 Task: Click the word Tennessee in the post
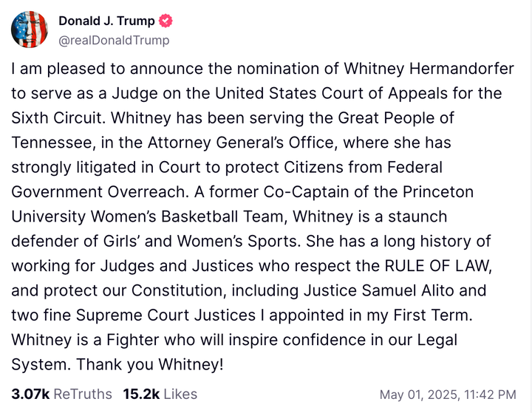click(x=53, y=143)
